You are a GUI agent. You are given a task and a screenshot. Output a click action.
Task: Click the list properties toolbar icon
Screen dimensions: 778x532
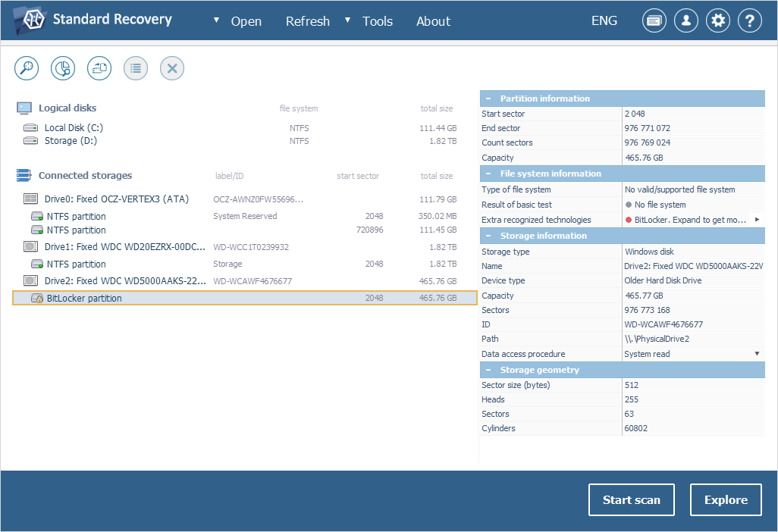pyautogui.click(x=136, y=68)
